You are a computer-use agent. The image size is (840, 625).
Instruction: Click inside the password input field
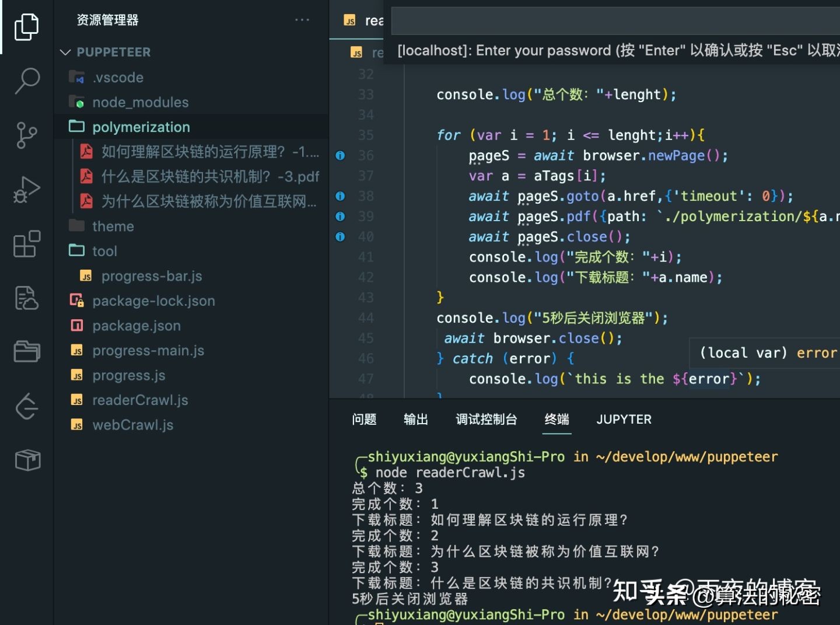[x=612, y=20]
